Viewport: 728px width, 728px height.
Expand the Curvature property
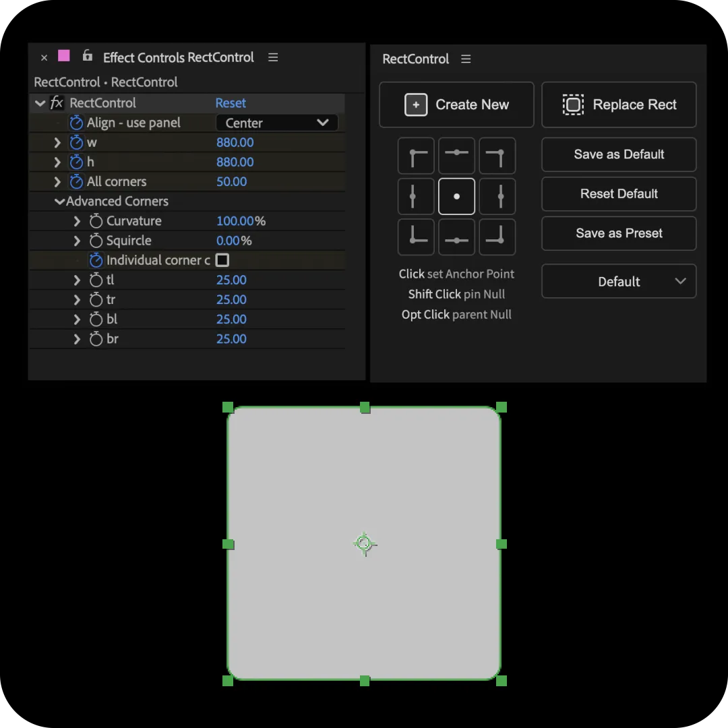click(x=77, y=221)
